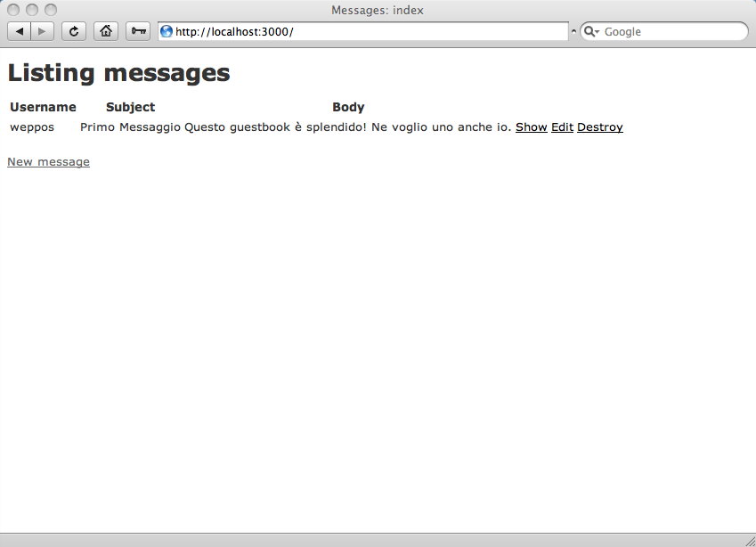This screenshot has height=547, width=756.
Task: Close the window with the first title button
Action: tap(13, 10)
